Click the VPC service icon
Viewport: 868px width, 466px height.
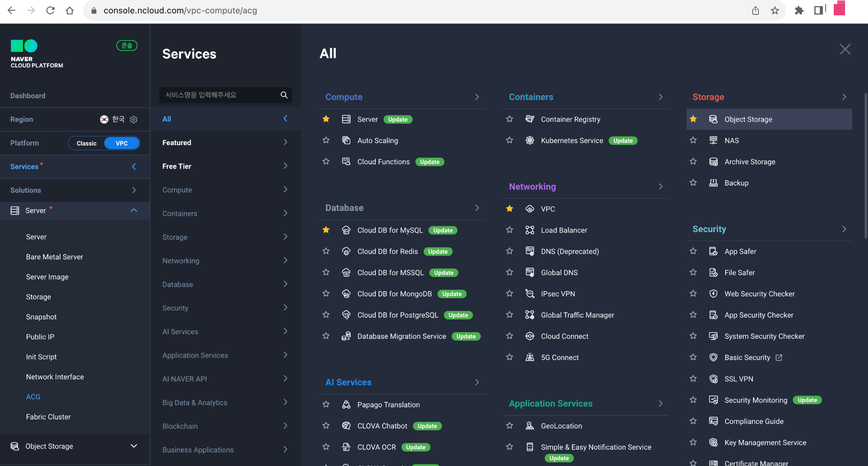tap(530, 209)
